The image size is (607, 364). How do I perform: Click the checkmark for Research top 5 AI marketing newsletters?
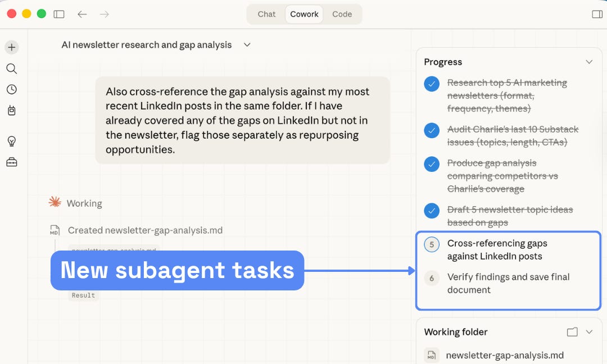(x=431, y=84)
